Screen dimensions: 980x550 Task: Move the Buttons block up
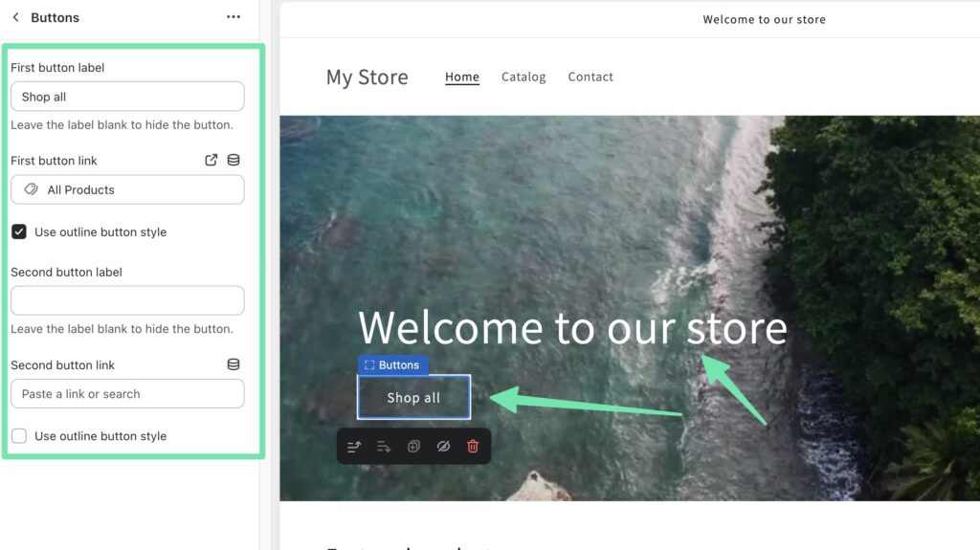coord(354,447)
